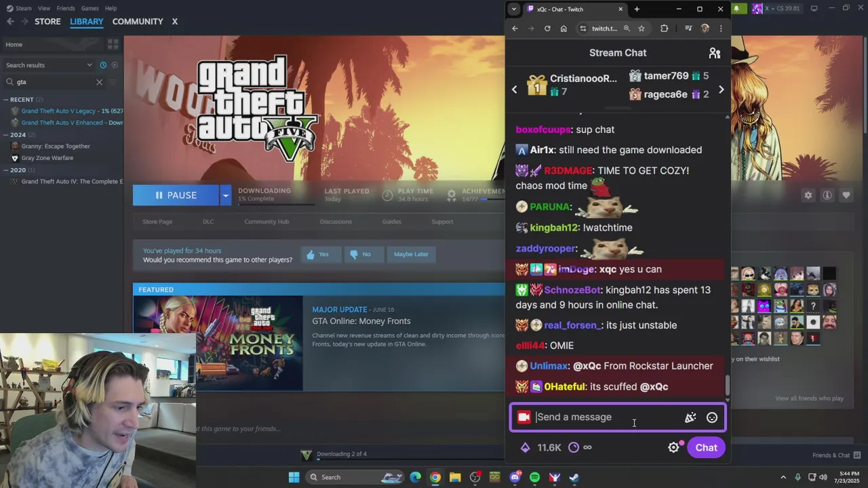This screenshot has height=488, width=868.
Task: Switch to the COMMUNITY tab
Action: click(138, 22)
